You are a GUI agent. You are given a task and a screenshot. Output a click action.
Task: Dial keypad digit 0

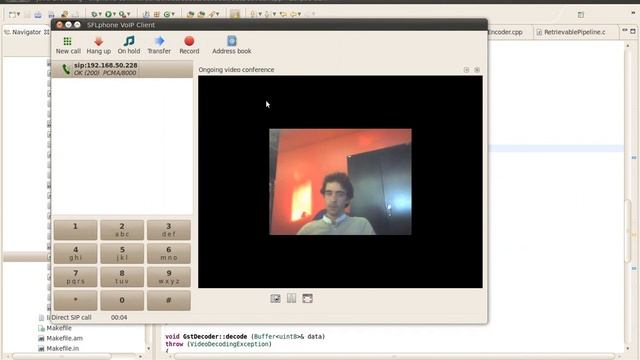click(122, 300)
